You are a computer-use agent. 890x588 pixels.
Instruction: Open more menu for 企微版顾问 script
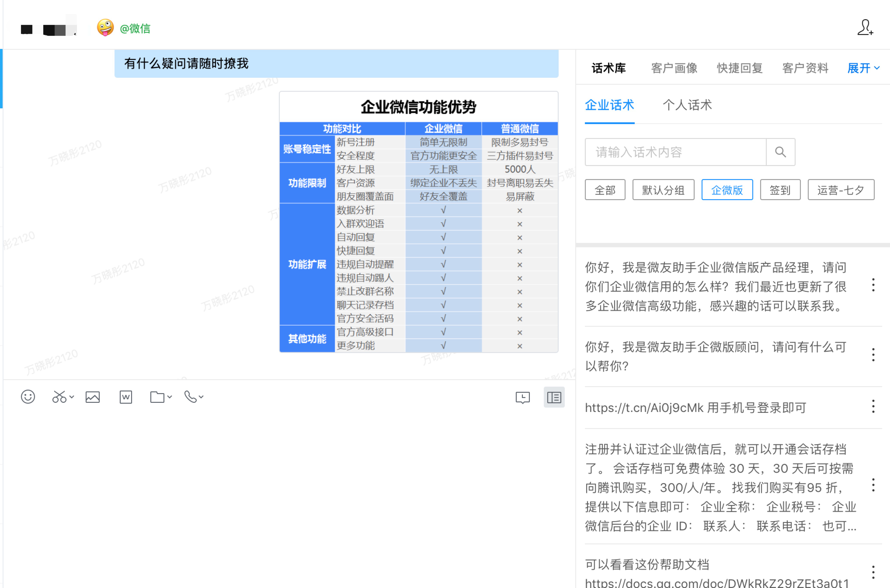pos(873,355)
